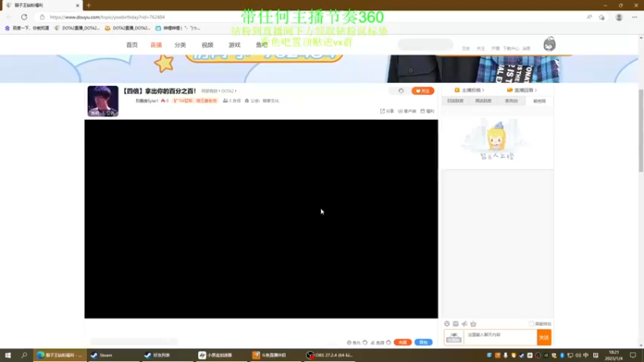Toggle the 屏蔽特效 checkbox
The image size is (644, 362).
(531, 324)
